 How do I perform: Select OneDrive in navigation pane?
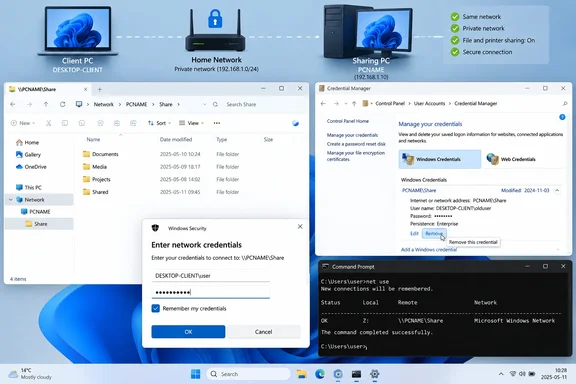[x=31, y=167]
